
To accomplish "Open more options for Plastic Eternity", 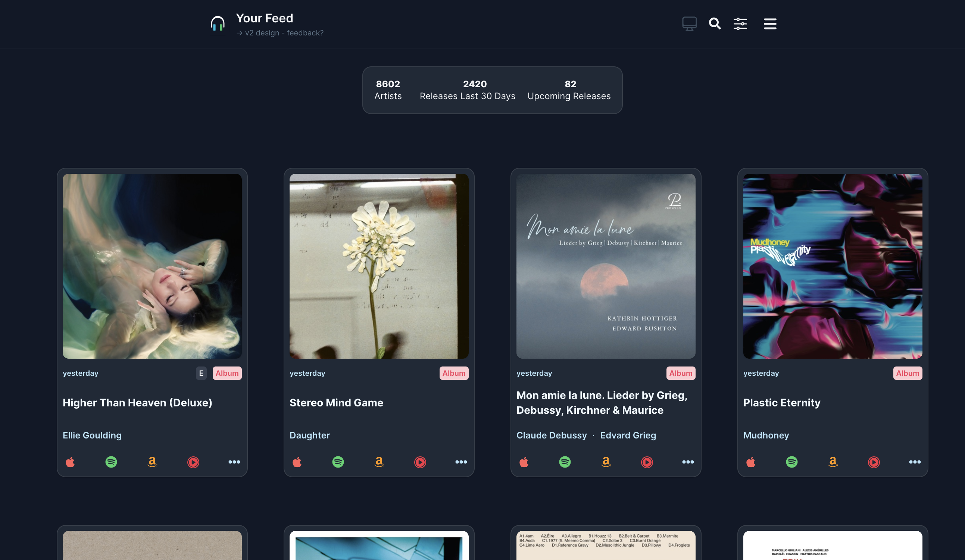I will 915,462.
